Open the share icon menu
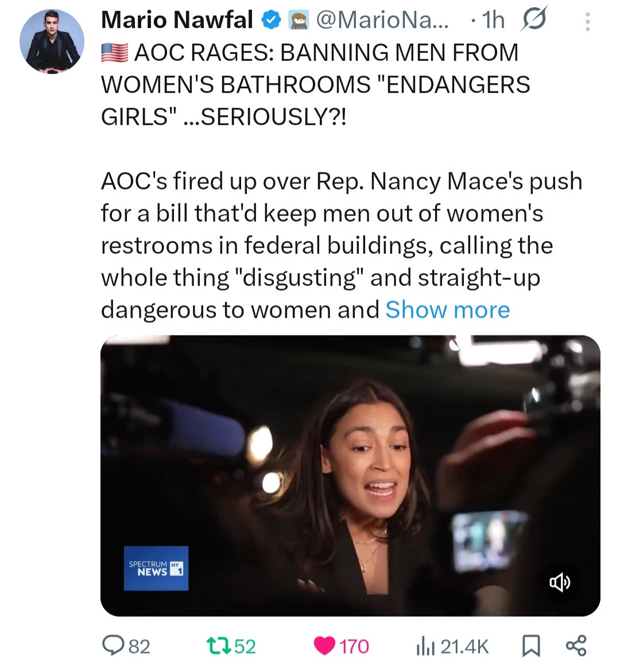 576,646
